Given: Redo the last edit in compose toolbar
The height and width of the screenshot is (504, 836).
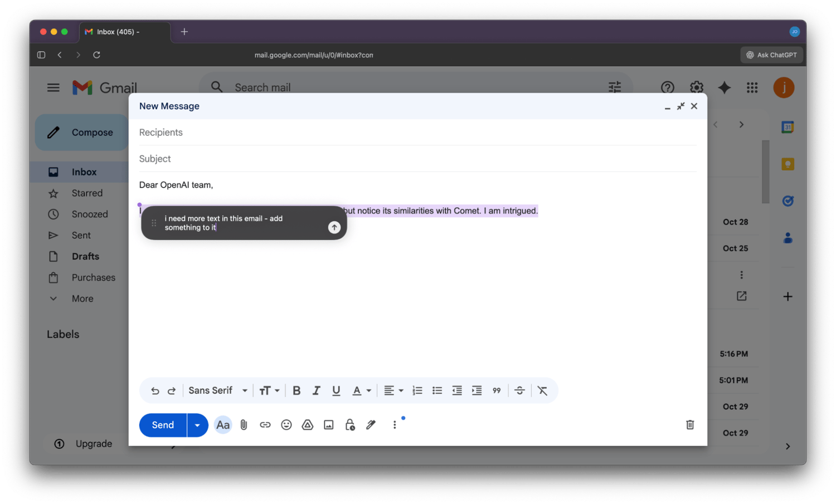Looking at the screenshot, I should click(172, 391).
